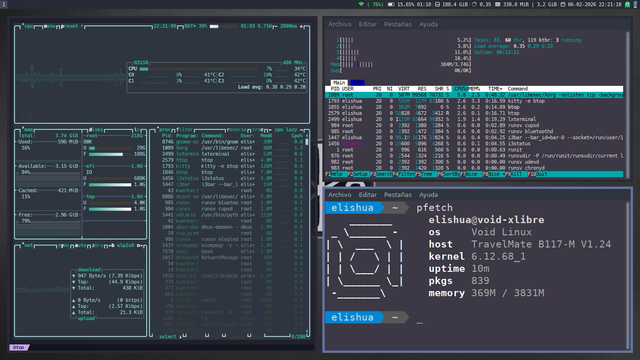Click the 'cpu' box label in btop
Viewport: 640px width, 360px height.
(28, 26)
